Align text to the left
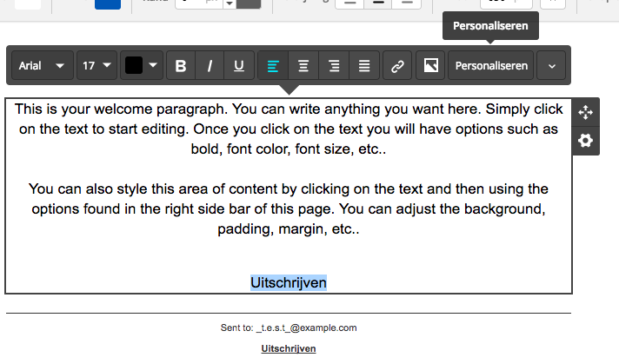The image size is (619, 364). (x=273, y=66)
